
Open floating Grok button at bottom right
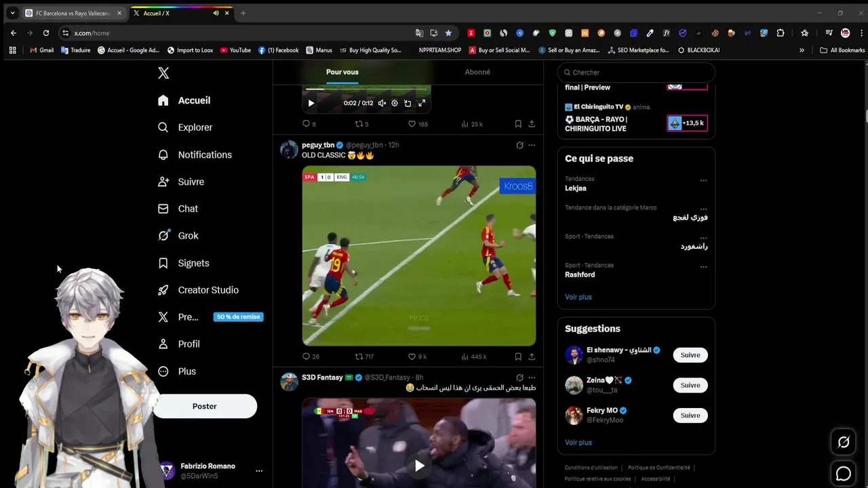(x=844, y=443)
